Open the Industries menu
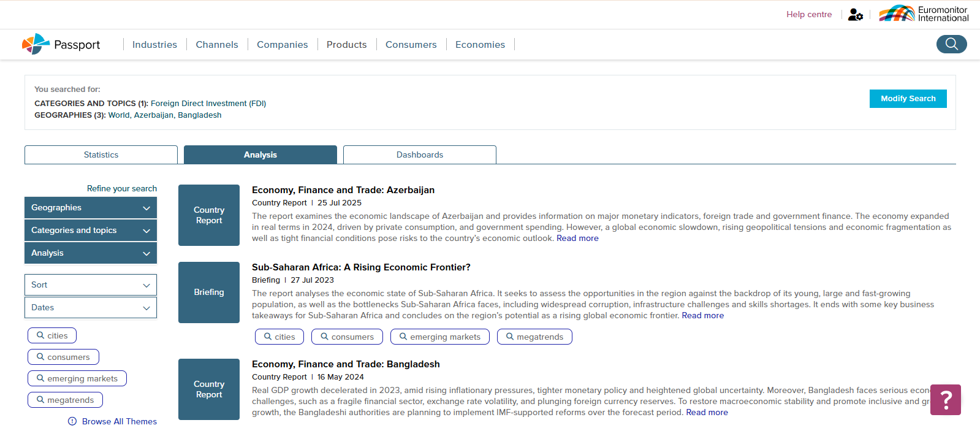 pos(154,45)
